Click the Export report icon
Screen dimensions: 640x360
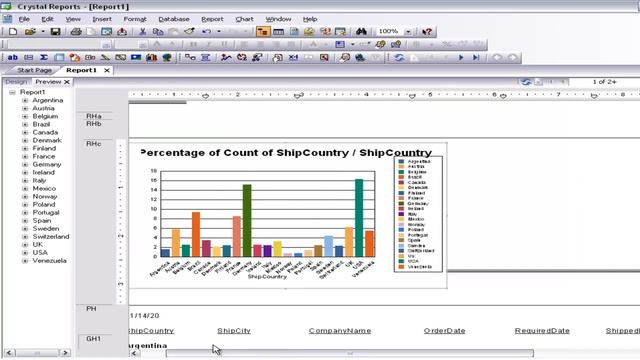pos(122,31)
